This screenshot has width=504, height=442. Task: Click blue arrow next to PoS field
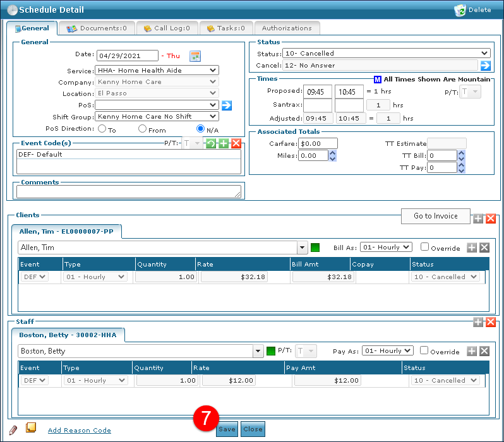tap(227, 105)
